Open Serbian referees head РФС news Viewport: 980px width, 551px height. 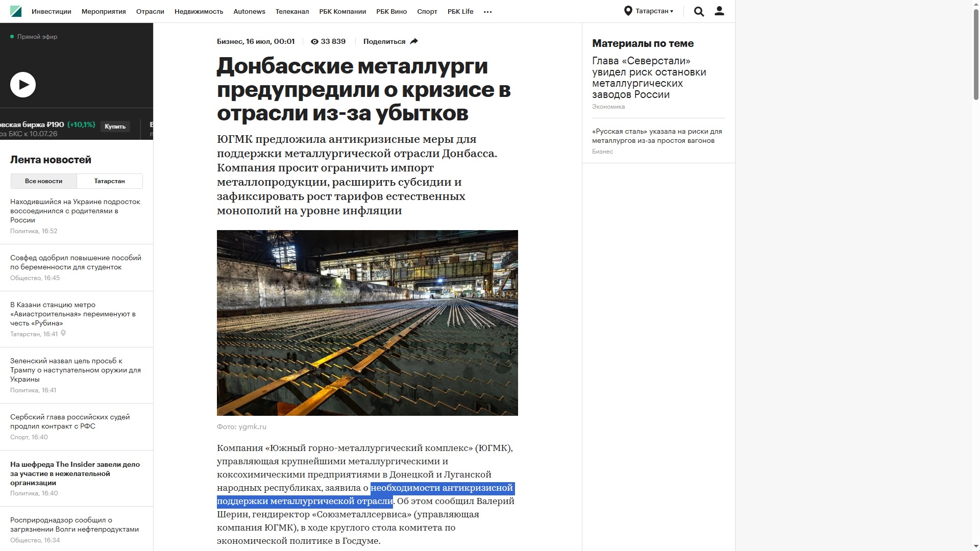pyautogui.click(x=70, y=421)
